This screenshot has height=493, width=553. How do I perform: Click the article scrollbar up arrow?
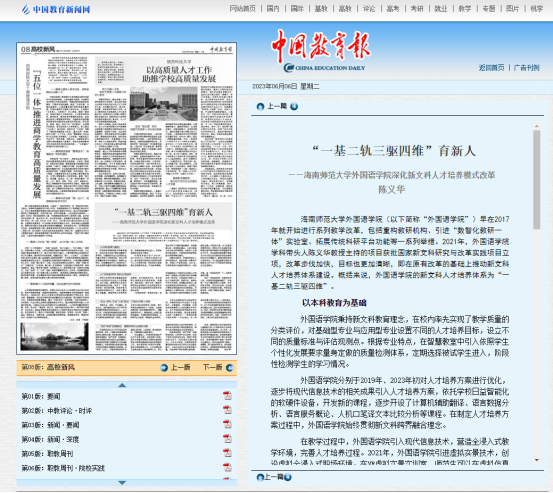[536, 126]
